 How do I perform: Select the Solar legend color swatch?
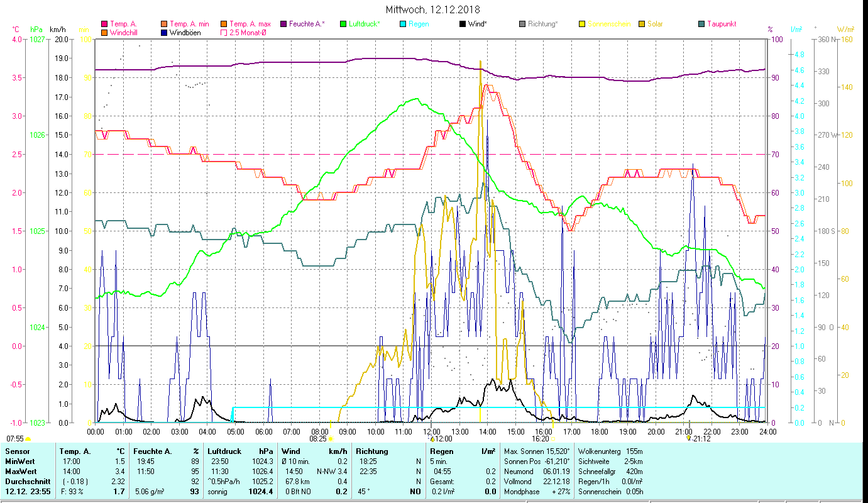click(x=642, y=24)
